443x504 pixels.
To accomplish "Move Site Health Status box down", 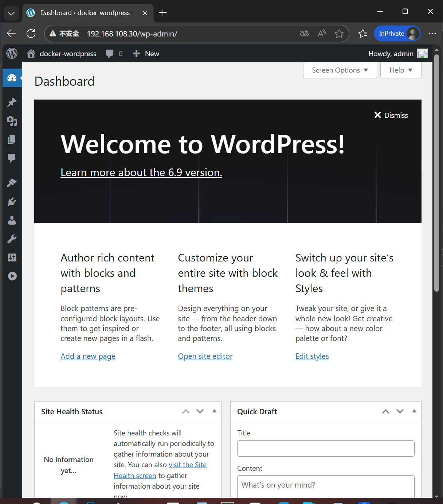I will [200, 411].
